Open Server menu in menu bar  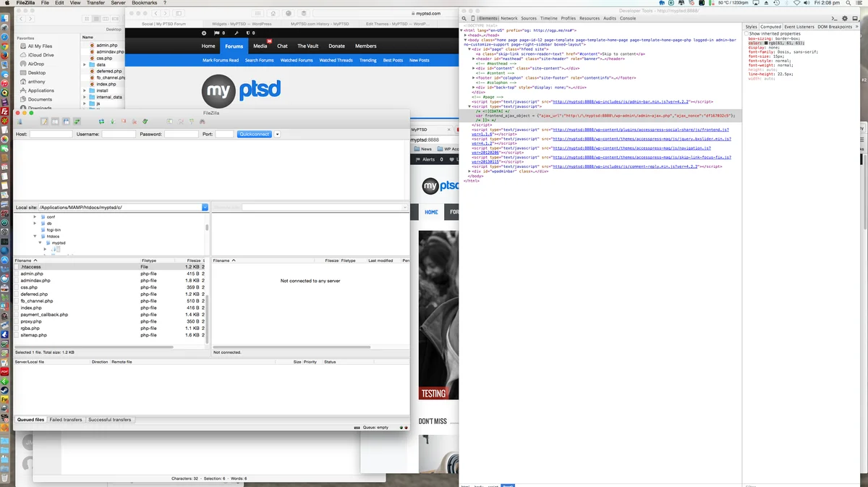coord(118,3)
